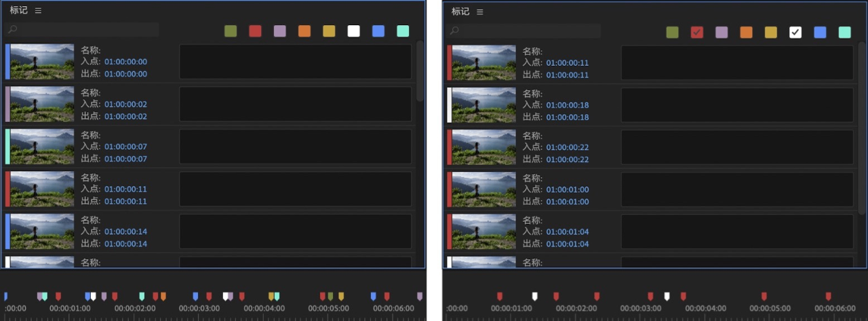Screen dimensions: 868x321
Task: Click the left marker list scrollbar
Action: coord(420,71)
